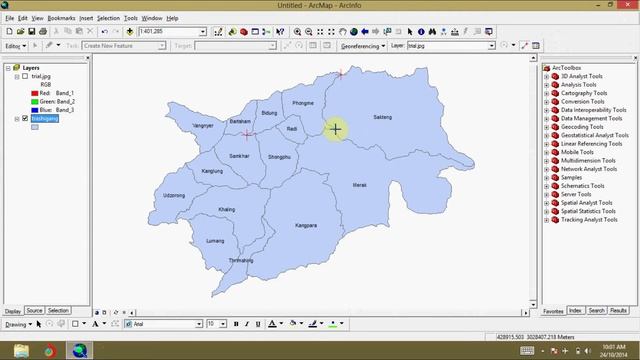Open an existing map document
The width and height of the screenshot is (640, 360).
click(20, 31)
